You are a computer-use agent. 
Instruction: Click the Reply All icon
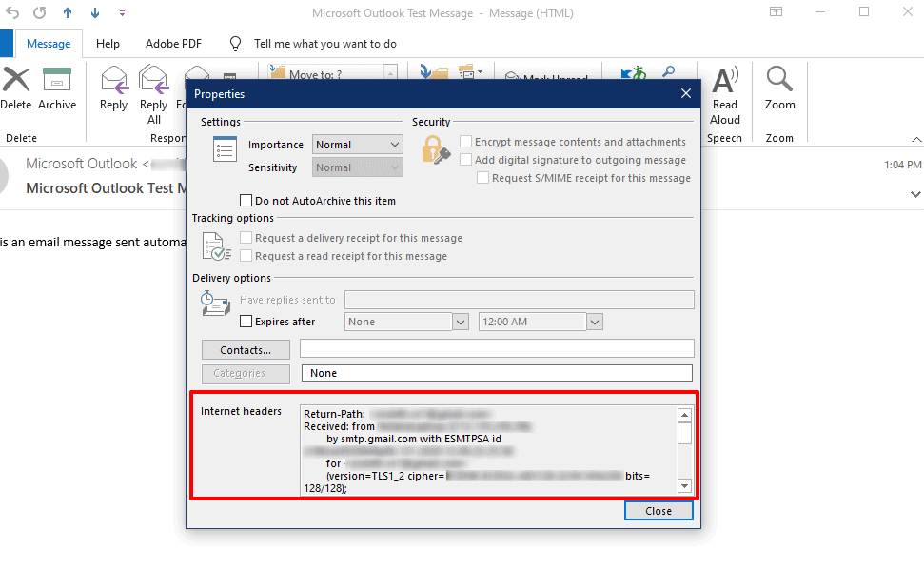(x=154, y=80)
